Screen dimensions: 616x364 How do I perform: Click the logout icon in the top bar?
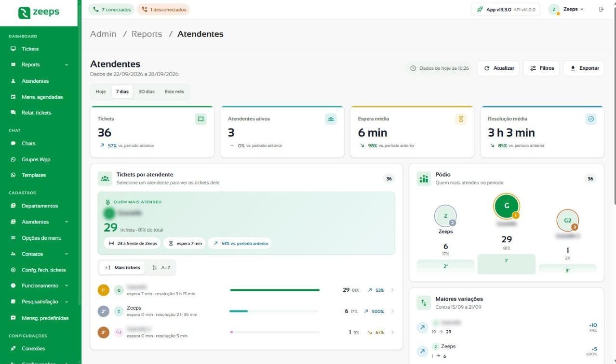click(601, 9)
